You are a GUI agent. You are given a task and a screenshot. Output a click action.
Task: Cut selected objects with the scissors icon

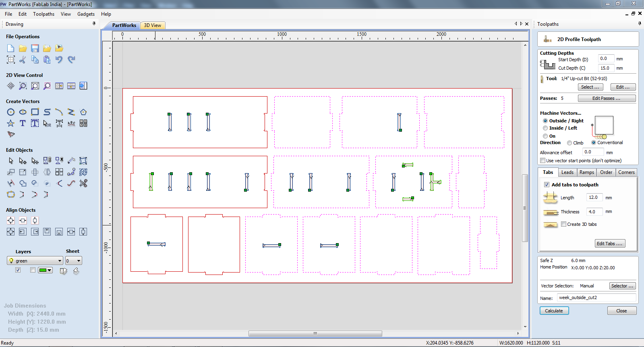tap(23, 60)
